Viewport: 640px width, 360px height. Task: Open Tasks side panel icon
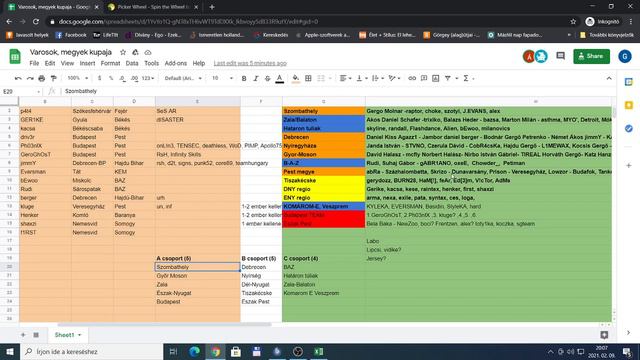click(629, 129)
